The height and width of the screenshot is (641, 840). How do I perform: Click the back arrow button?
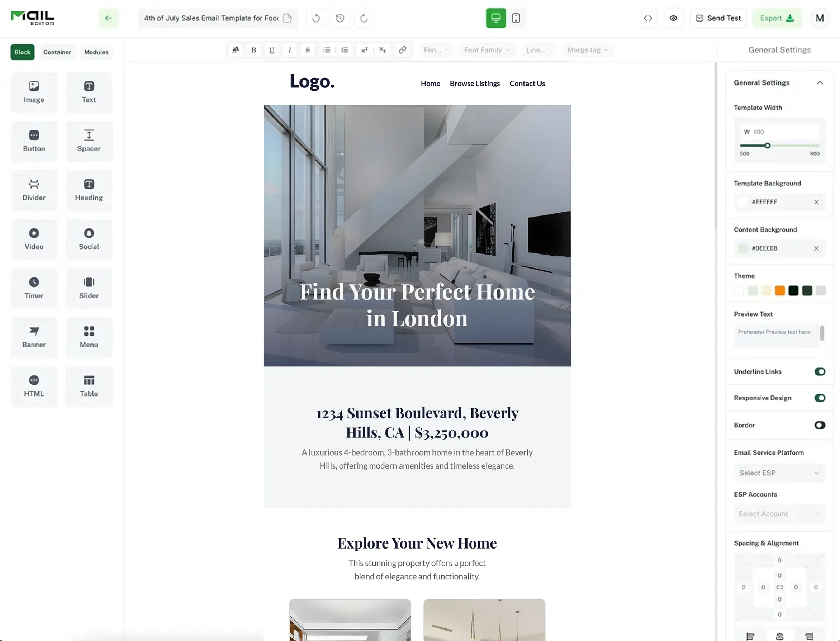pyautogui.click(x=109, y=18)
